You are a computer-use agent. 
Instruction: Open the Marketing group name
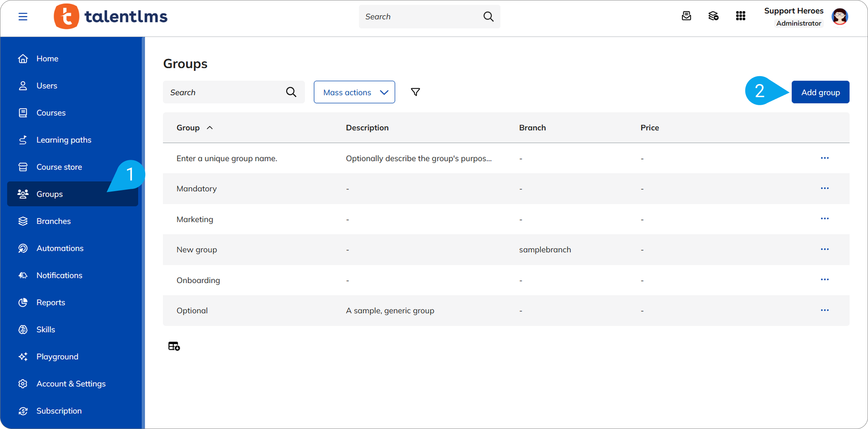[x=195, y=219]
